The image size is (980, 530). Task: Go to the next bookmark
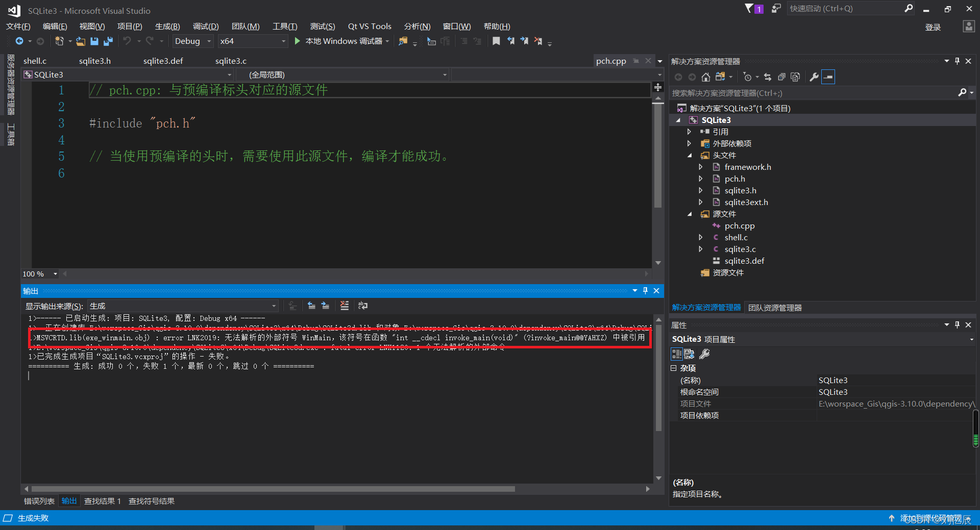point(524,41)
